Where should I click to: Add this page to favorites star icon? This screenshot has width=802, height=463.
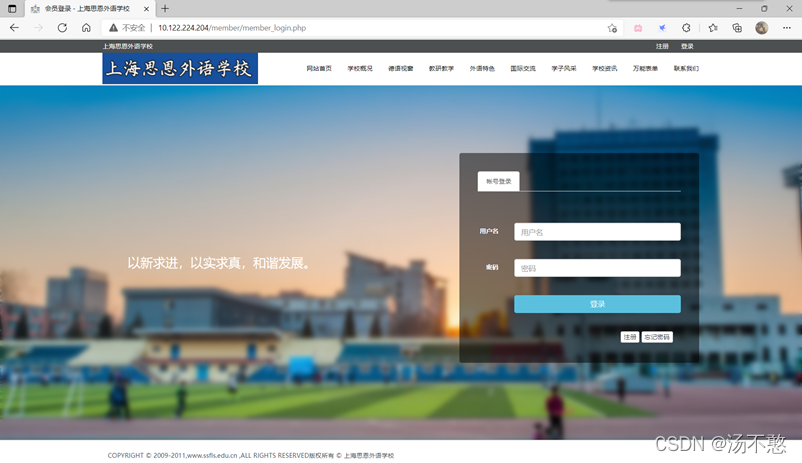point(612,28)
